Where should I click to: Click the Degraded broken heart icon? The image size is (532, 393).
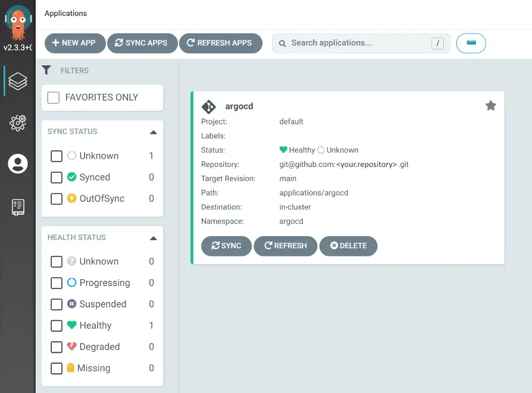[72, 346]
